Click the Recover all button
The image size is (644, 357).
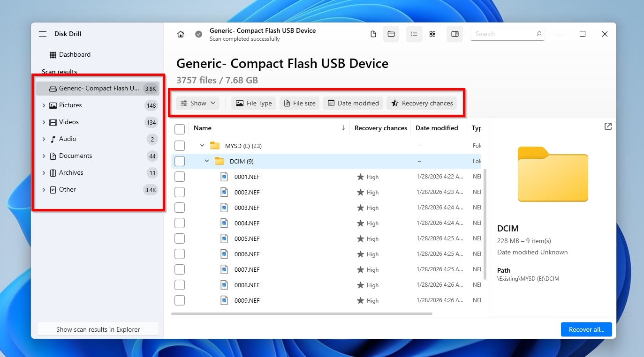pyautogui.click(x=586, y=329)
